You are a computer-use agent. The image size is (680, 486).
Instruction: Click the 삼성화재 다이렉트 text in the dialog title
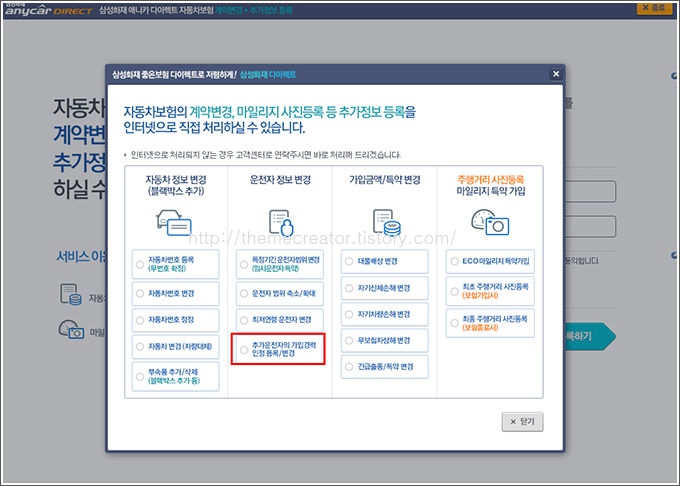(x=268, y=75)
